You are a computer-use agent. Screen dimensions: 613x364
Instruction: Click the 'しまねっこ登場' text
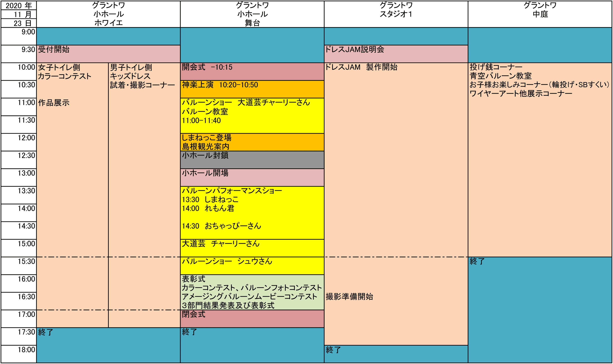pyautogui.click(x=206, y=138)
